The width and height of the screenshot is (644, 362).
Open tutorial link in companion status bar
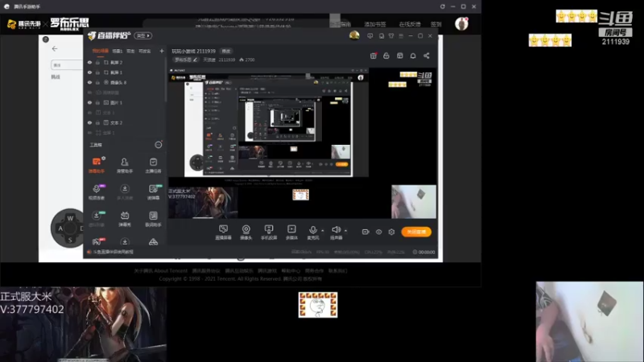(113, 252)
